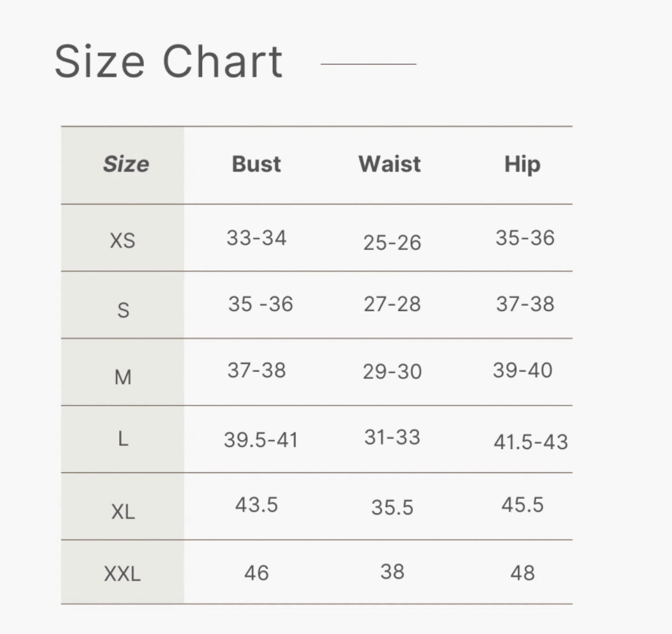The width and height of the screenshot is (672, 634).
Task: Choose the XXL size row label
Action: (x=122, y=574)
